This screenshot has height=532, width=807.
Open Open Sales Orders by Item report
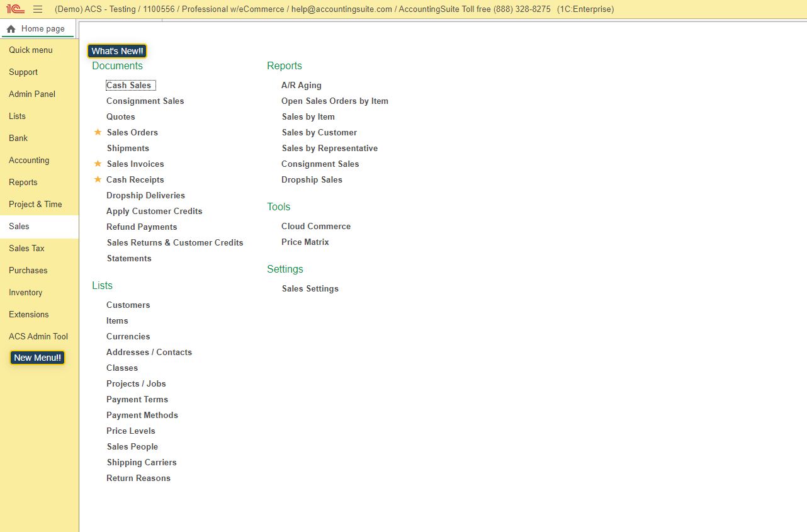(x=335, y=101)
